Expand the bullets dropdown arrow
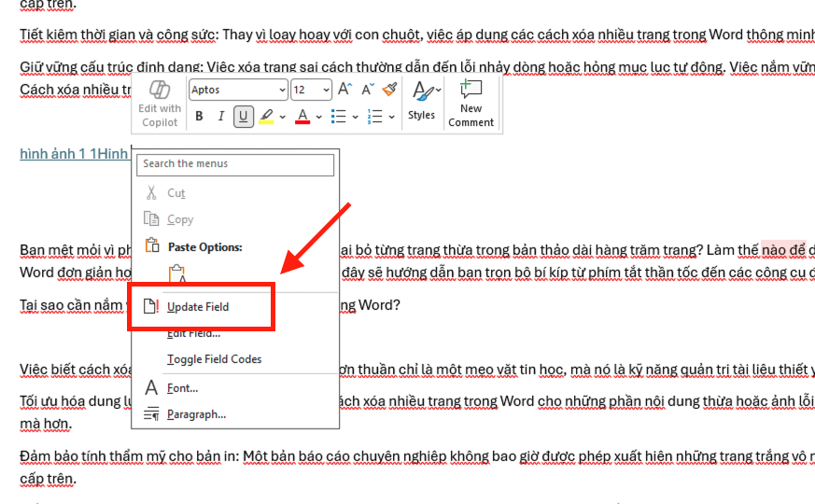Image resolution: width=815 pixels, height=504 pixels. pos(355,117)
